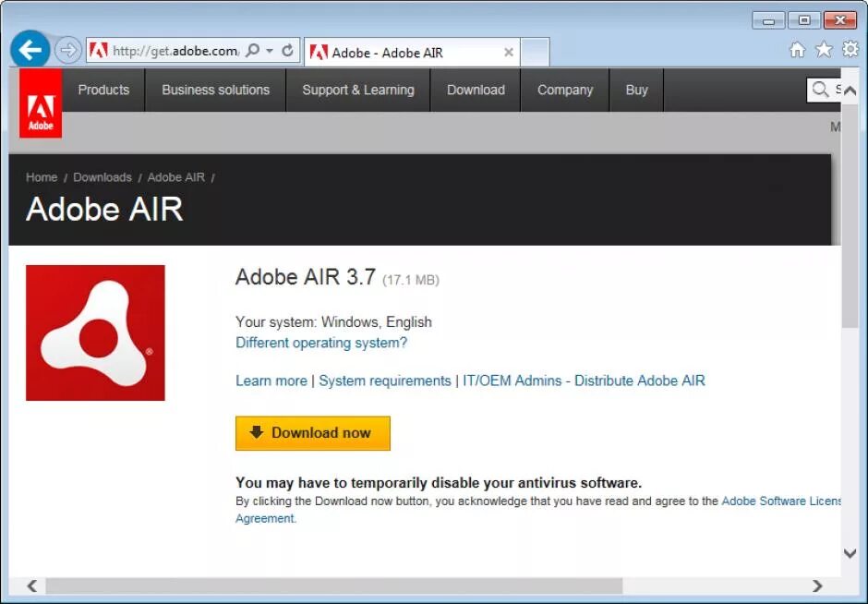Click the Different operating system? link
Screen dimensions: 868x604
[x=321, y=343]
